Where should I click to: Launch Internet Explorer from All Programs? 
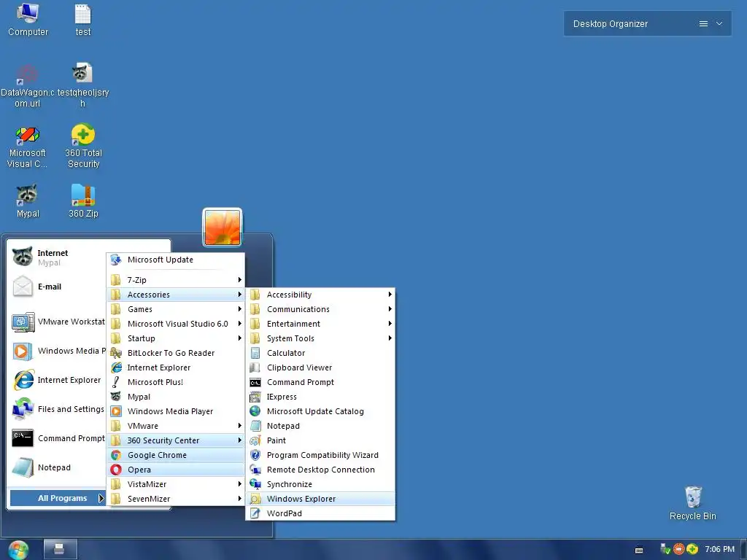(x=175, y=367)
